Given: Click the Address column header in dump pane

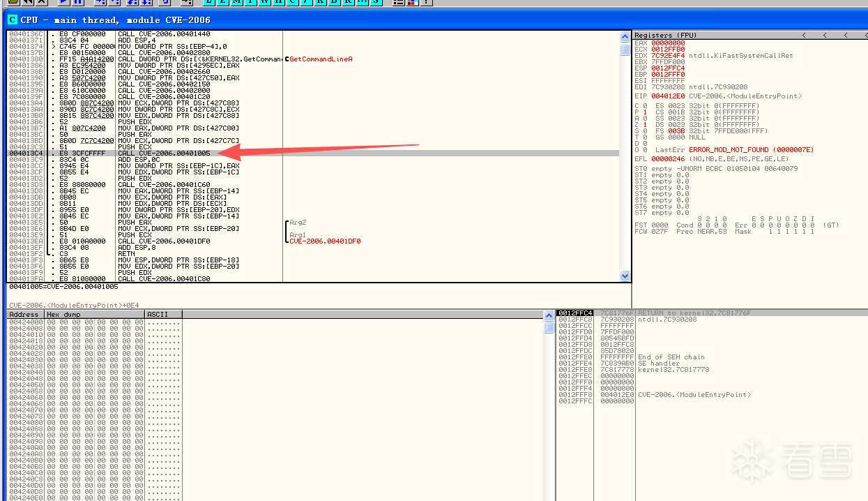Looking at the screenshot, I should coord(25,315).
